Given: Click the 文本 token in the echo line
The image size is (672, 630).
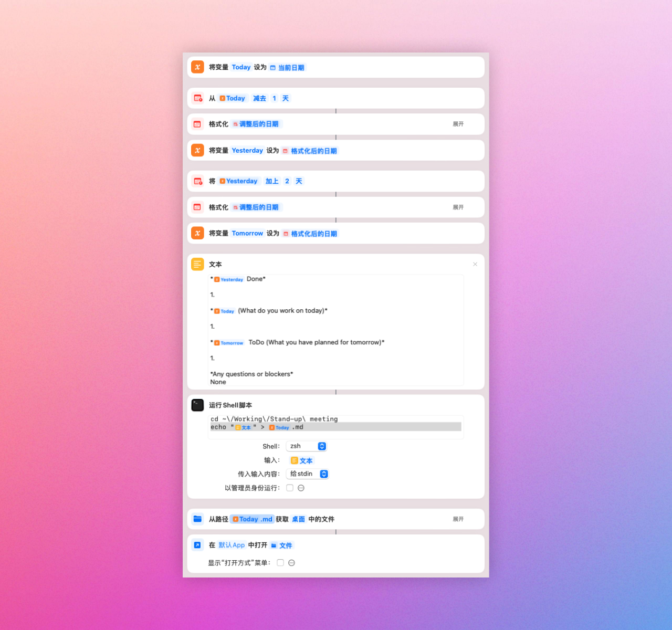Looking at the screenshot, I should [x=244, y=427].
